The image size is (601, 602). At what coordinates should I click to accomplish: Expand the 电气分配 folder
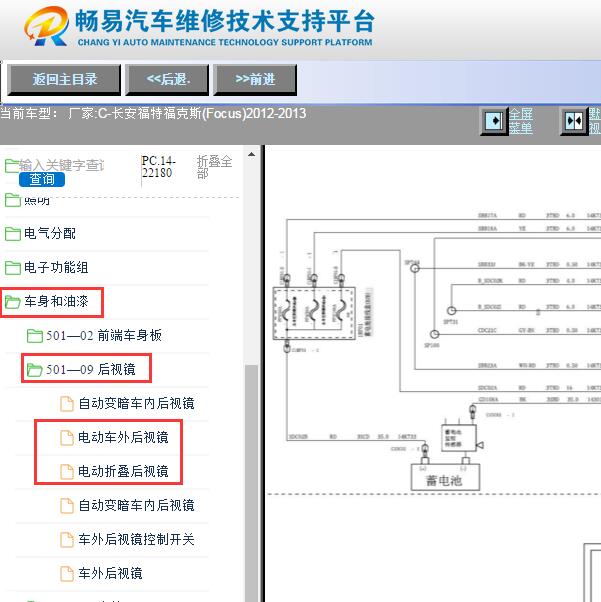coord(50,233)
